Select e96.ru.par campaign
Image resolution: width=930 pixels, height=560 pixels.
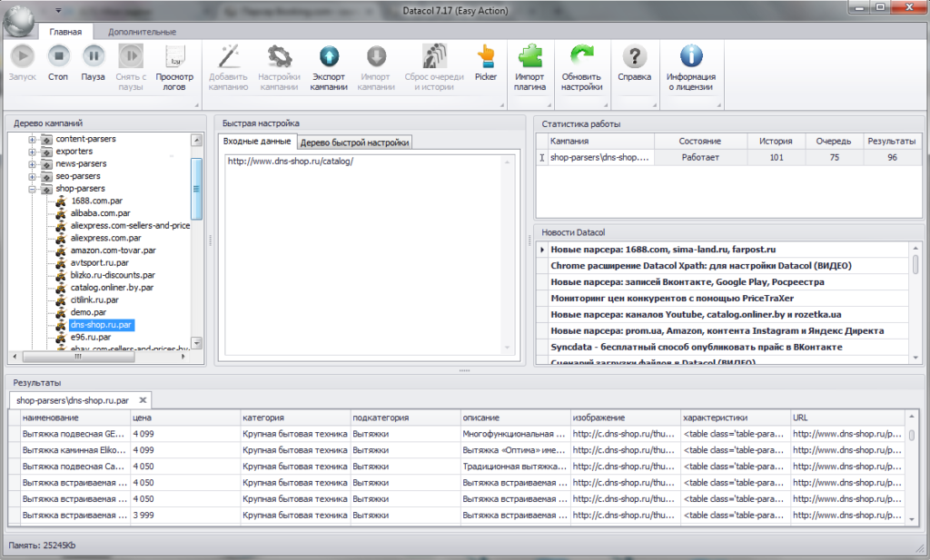pos(90,338)
